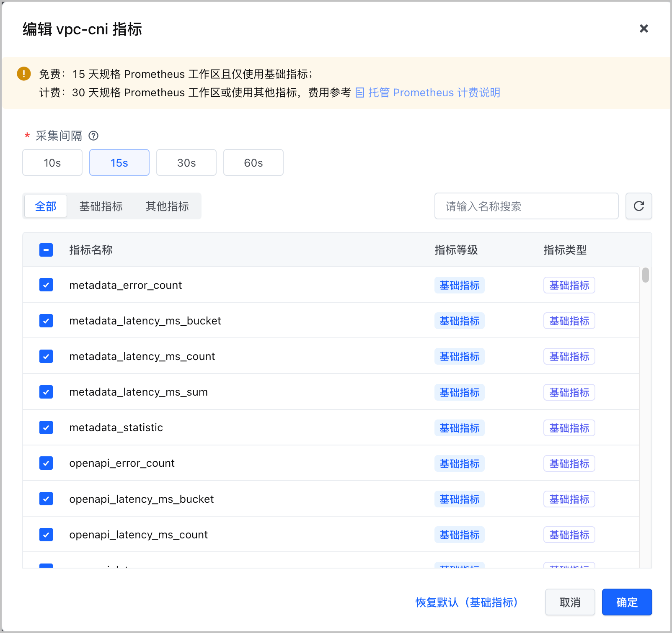Click filled level tag for metadata_error_count
This screenshot has height=633, width=672.
click(x=460, y=285)
